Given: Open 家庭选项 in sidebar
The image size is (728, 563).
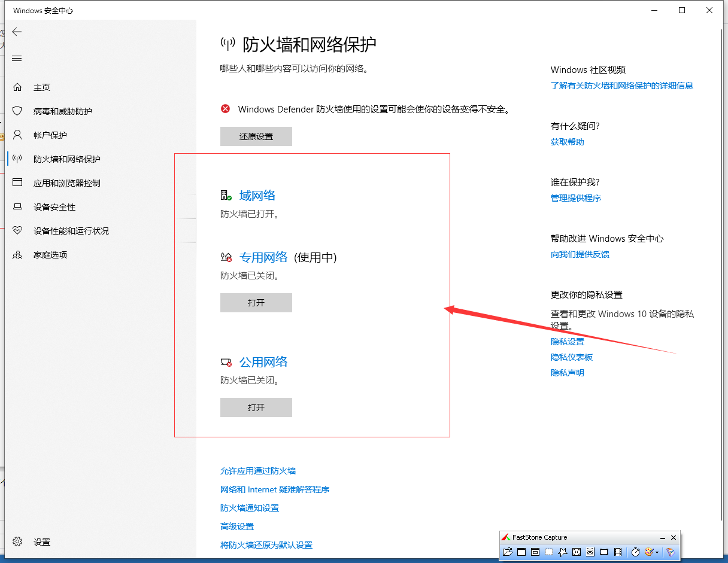Looking at the screenshot, I should click(50, 255).
